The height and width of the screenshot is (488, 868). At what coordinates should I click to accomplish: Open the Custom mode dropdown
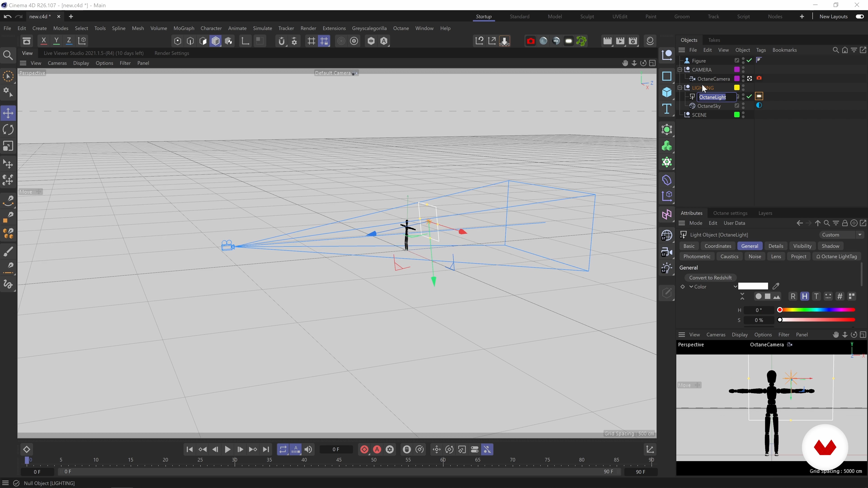pyautogui.click(x=841, y=235)
